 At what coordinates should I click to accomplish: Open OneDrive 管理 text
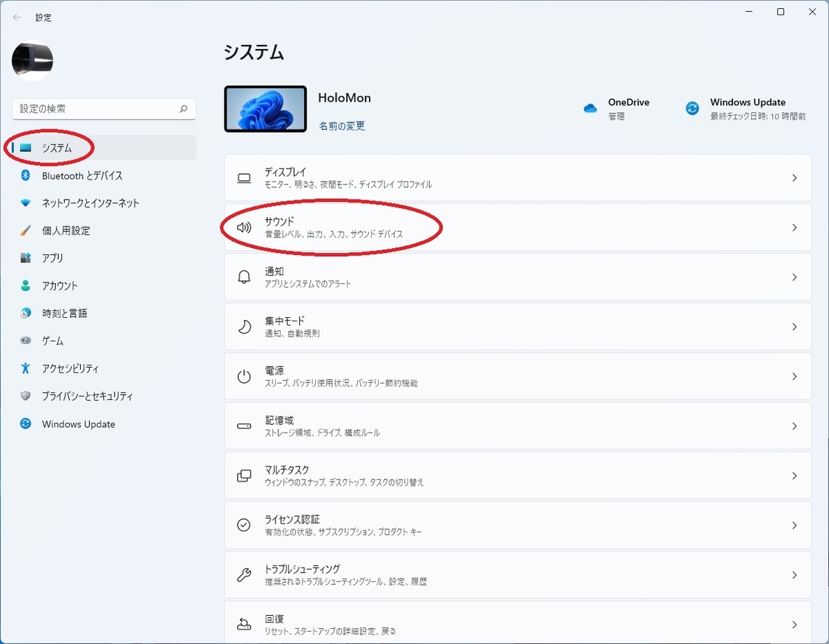point(616,117)
